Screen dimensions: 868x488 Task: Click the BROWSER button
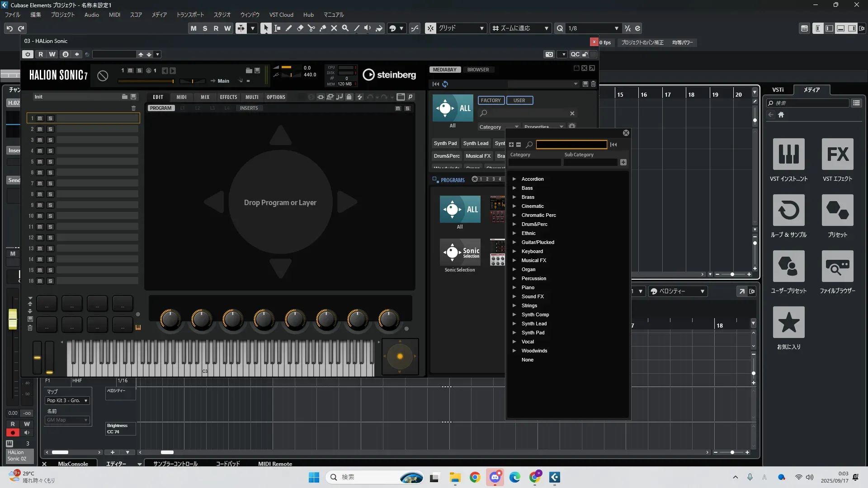pyautogui.click(x=478, y=70)
